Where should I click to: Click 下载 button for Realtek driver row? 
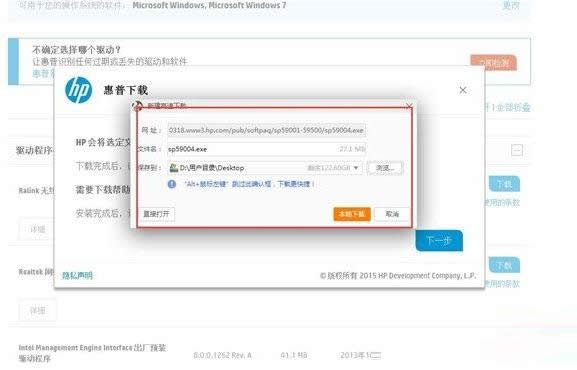coord(504,265)
